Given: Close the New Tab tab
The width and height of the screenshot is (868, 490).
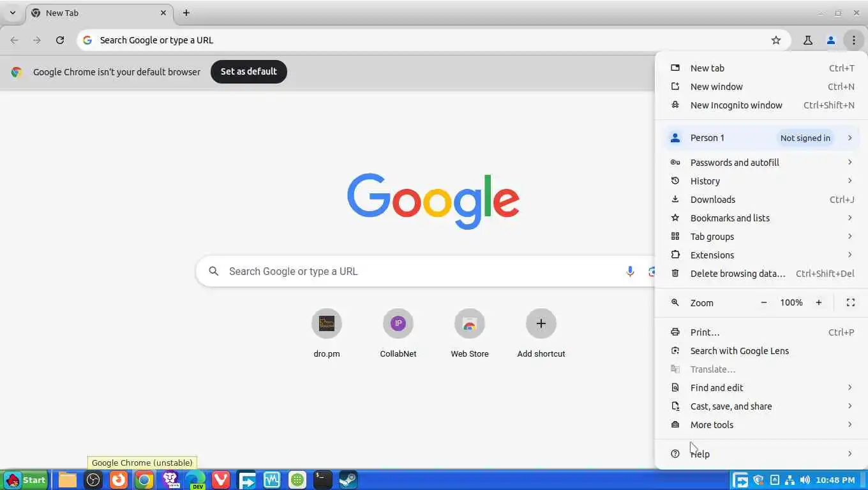Looking at the screenshot, I should click(163, 13).
